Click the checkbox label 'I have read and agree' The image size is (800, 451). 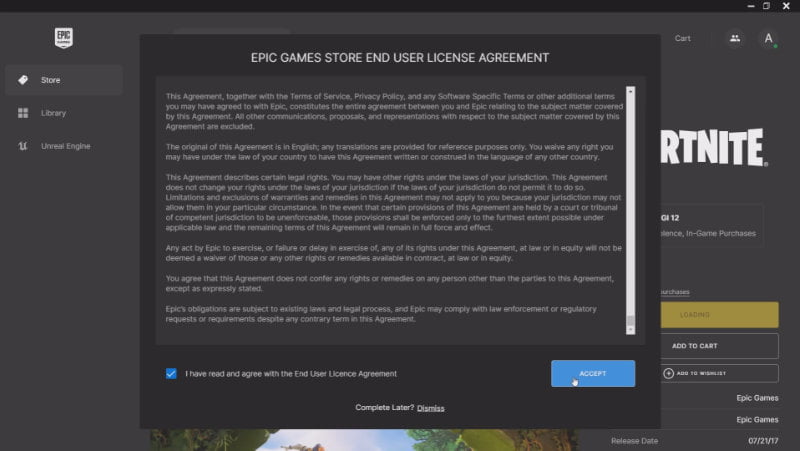[291, 373]
